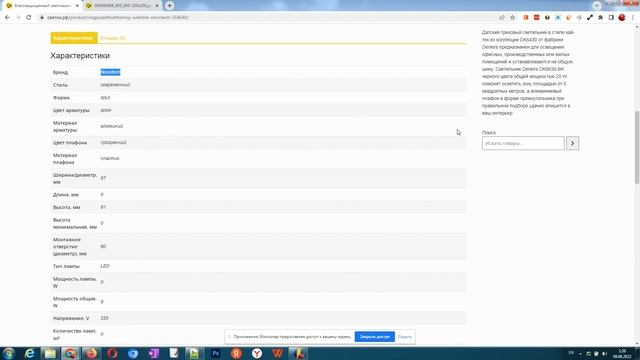Switch to the second browser tab
This screenshot has height=360, width=640.
122,6
